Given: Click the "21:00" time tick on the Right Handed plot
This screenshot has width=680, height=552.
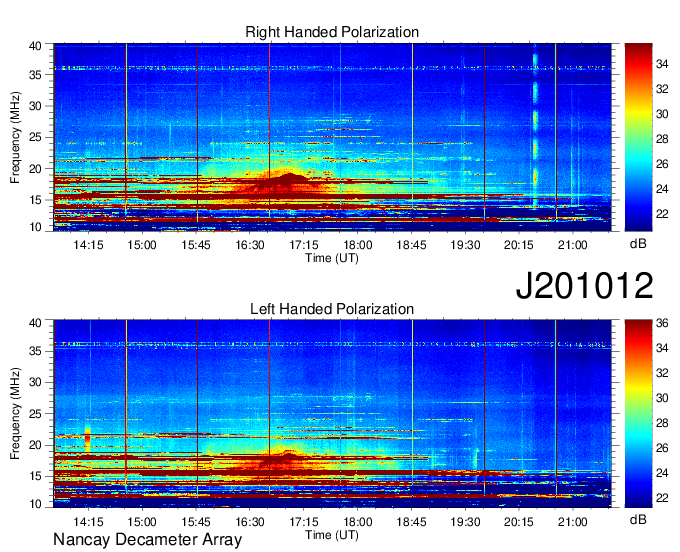Looking at the screenshot, I should click(572, 245).
